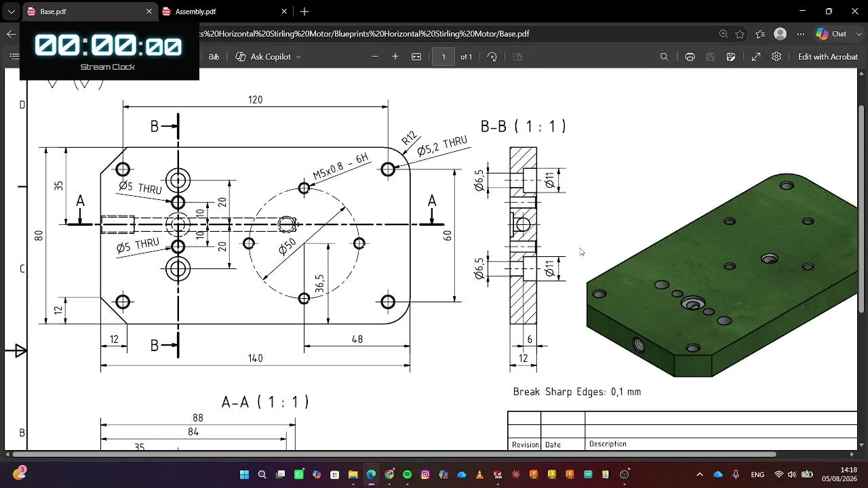This screenshot has width=868, height=488.
Task: Click the 'Revision' title block header
Action: [525, 445]
